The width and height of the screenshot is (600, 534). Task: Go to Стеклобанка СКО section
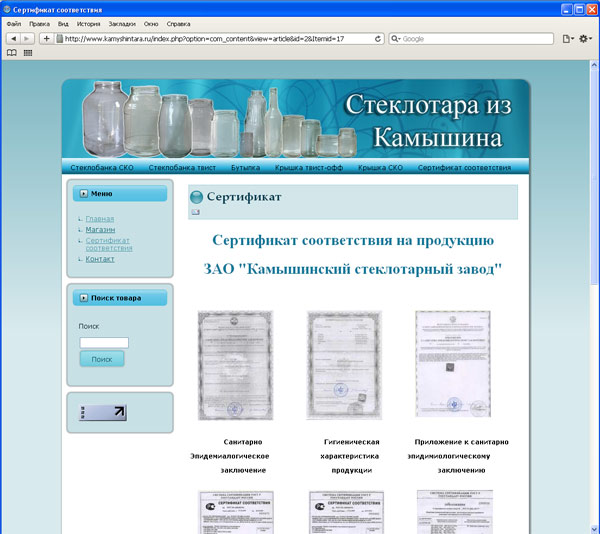pos(102,168)
